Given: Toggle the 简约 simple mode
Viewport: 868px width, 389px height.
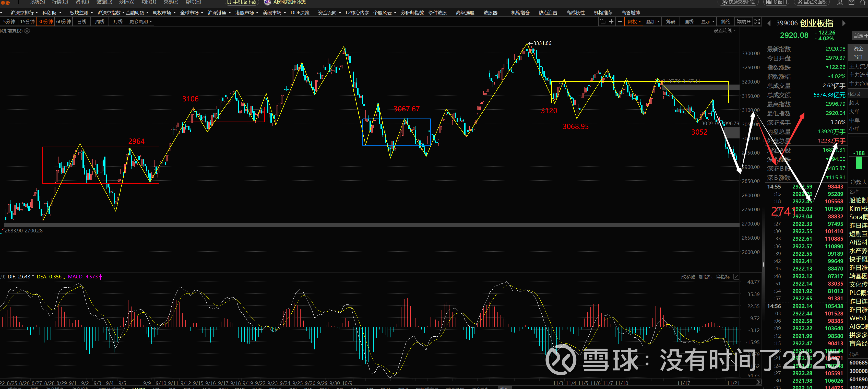Looking at the screenshot, I should click(x=726, y=21).
